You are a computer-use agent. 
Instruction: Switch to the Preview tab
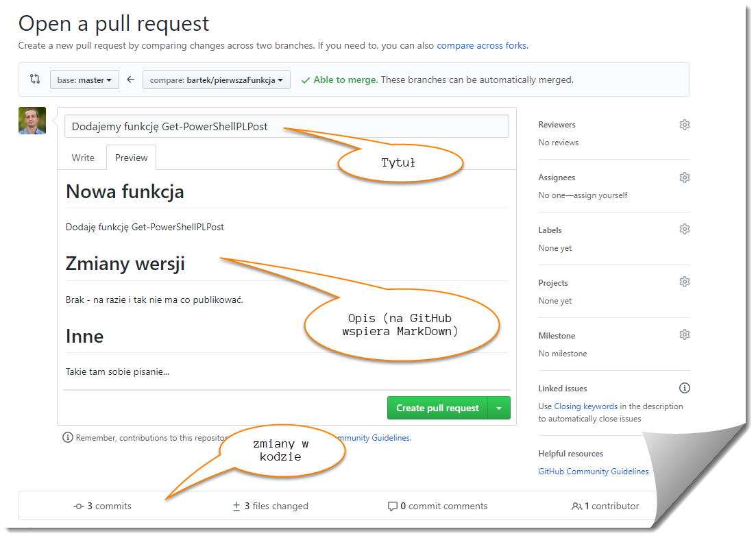[x=131, y=158]
